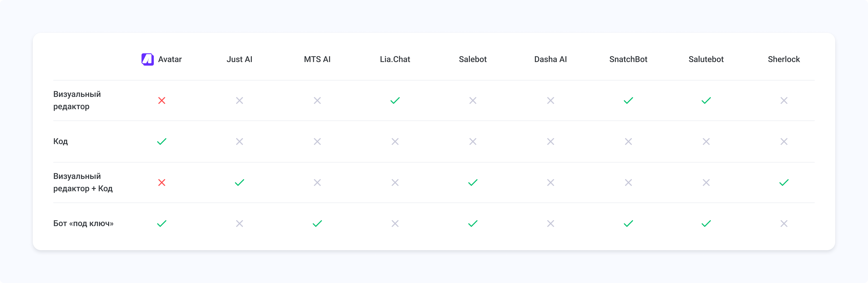Click the green check for Lia.Chat visual editor

pyautogui.click(x=395, y=100)
